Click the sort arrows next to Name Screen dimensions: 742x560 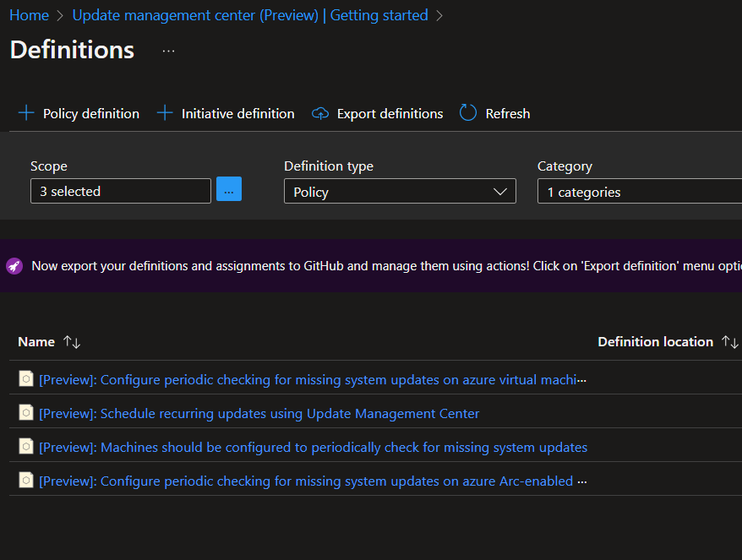point(72,342)
